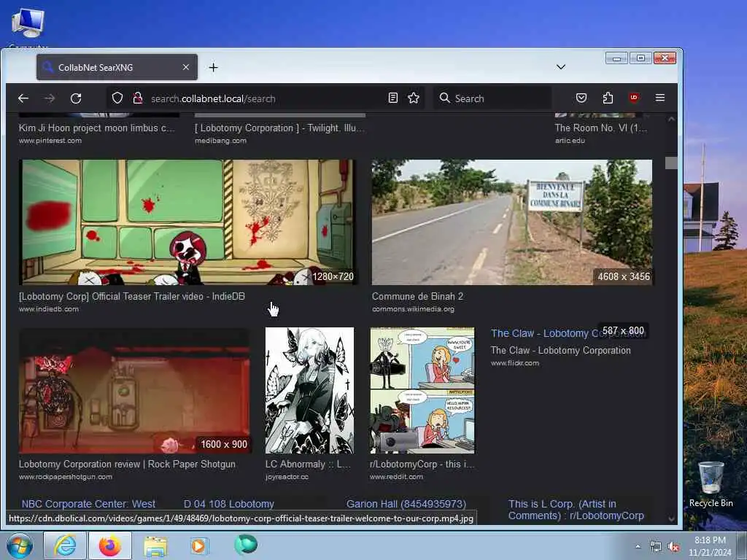Open uBlock Origin extension icon

coord(634,98)
